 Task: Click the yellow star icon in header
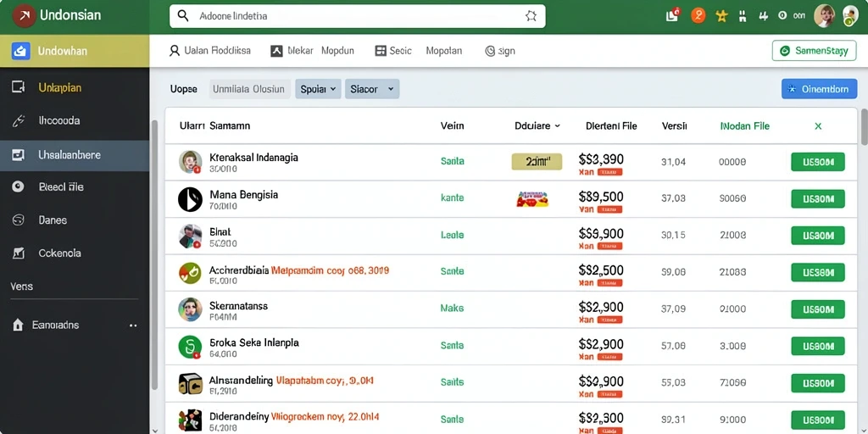[722, 16]
